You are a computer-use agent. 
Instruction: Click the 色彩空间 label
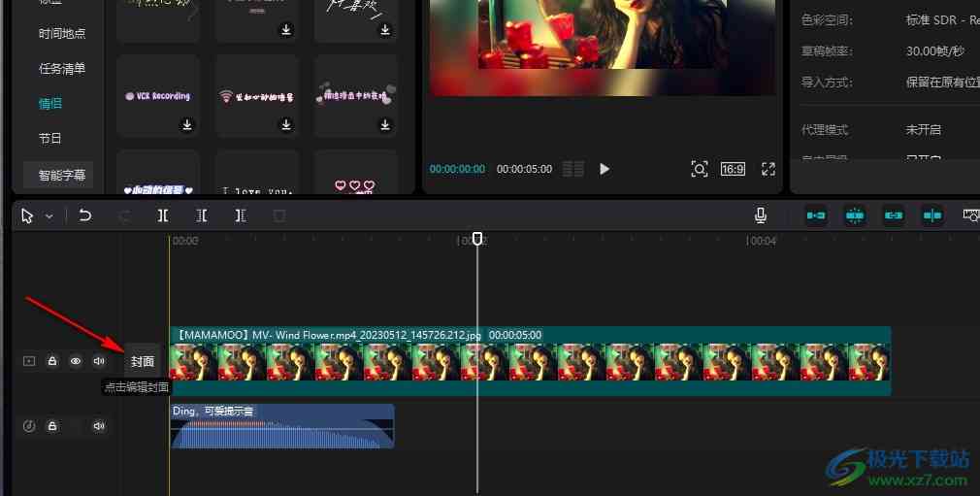(x=827, y=20)
